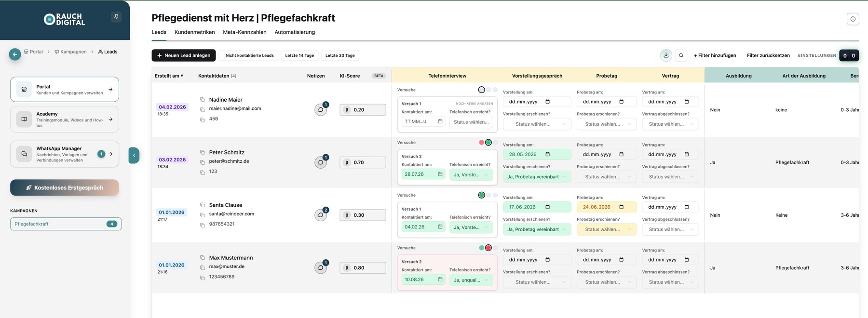Select the Pflegefachkraft campaign in sidebar
Image resolution: width=868 pixels, height=318 pixels.
(x=66, y=224)
